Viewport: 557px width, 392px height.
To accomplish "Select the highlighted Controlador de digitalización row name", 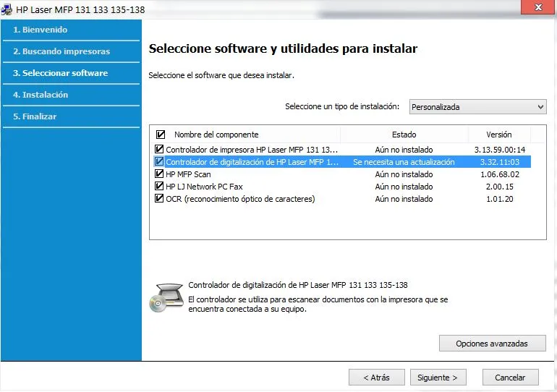I will coord(252,162).
